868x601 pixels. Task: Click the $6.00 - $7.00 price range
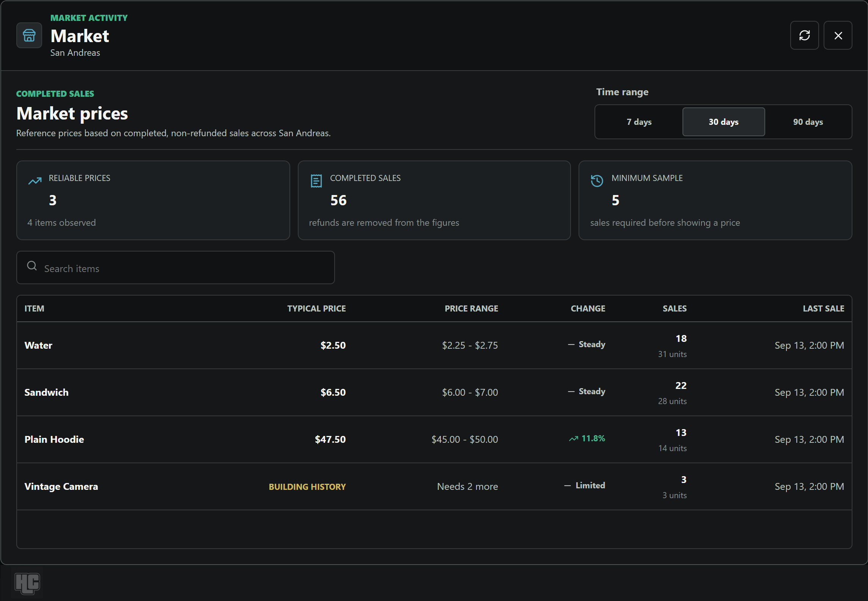470,392
